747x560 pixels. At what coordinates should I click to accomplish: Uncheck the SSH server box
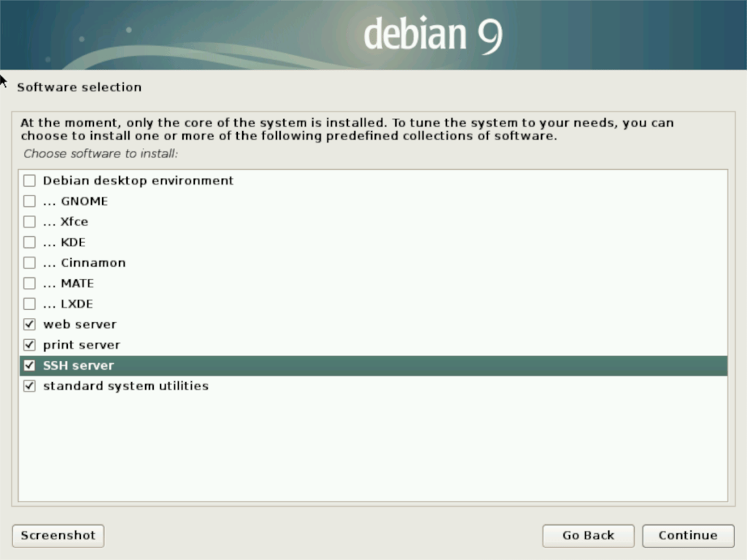[29, 365]
